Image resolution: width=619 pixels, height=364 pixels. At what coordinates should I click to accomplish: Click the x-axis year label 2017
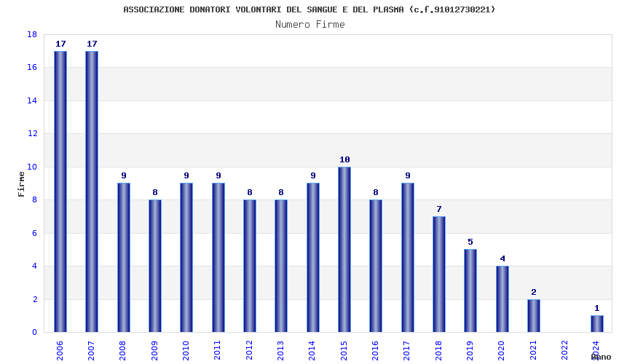pos(407,351)
